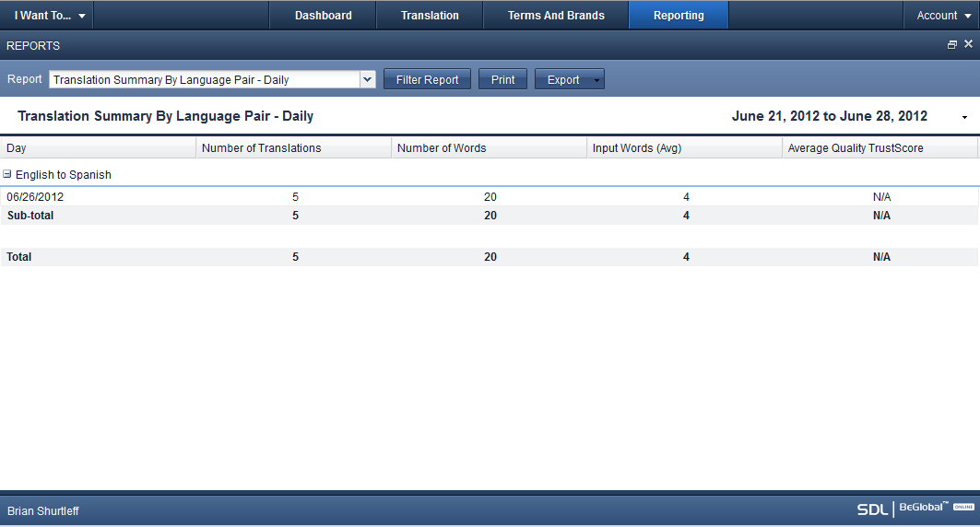980x527 pixels.
Task: Click the Number of Words header
Action: pyautogui.click(x=489, y=148)
